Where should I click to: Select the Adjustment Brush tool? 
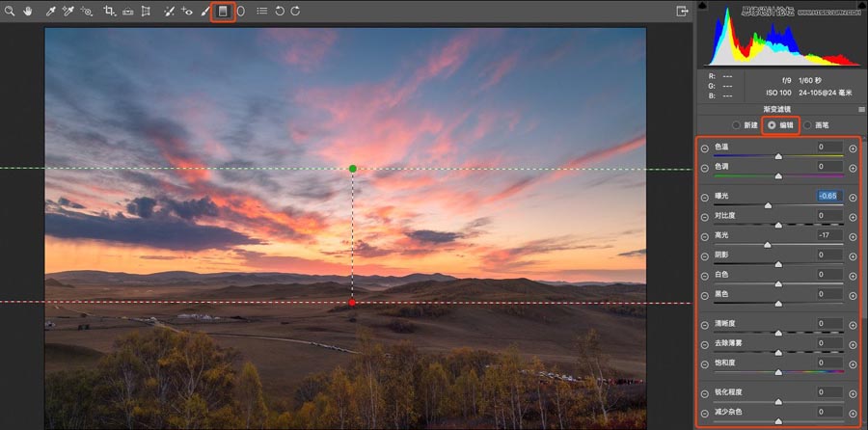(204, 11)
